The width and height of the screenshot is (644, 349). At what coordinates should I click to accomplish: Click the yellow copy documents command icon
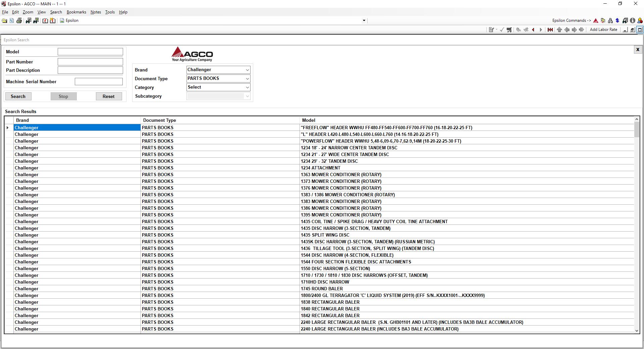pos(603,21)
